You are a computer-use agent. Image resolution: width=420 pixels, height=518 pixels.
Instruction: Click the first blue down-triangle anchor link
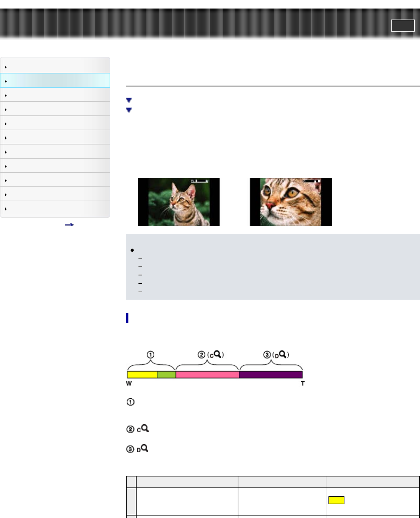coord(129,100)
